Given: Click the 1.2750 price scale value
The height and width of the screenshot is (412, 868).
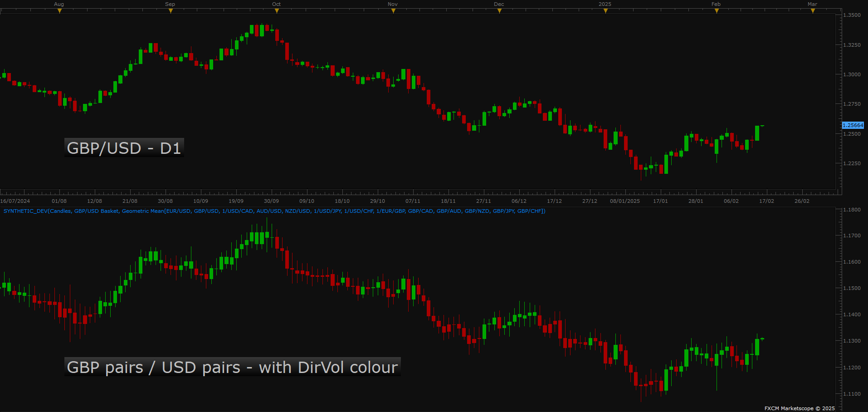Looking at the screenshot, I should click(x=852, y=104).
